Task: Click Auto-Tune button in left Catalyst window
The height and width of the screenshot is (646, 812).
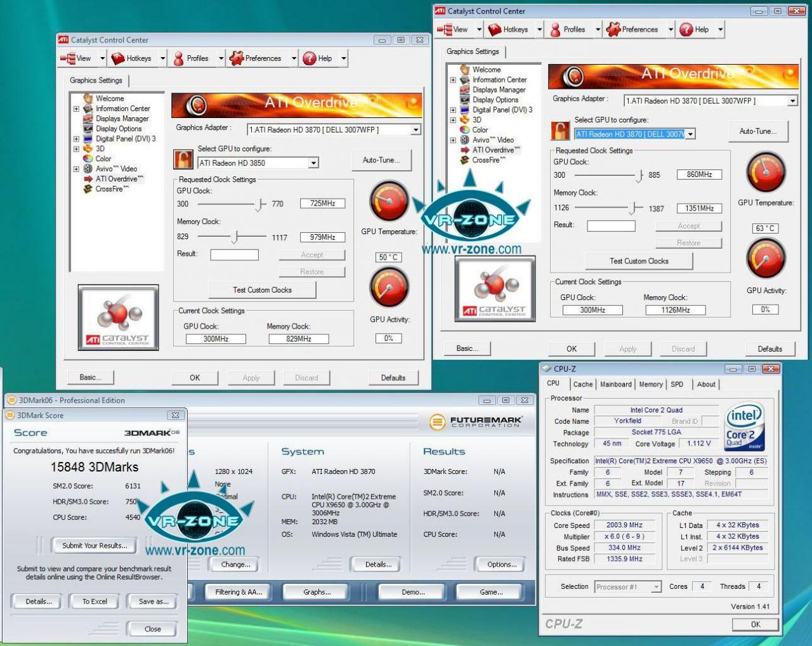Action: [381, 160]
